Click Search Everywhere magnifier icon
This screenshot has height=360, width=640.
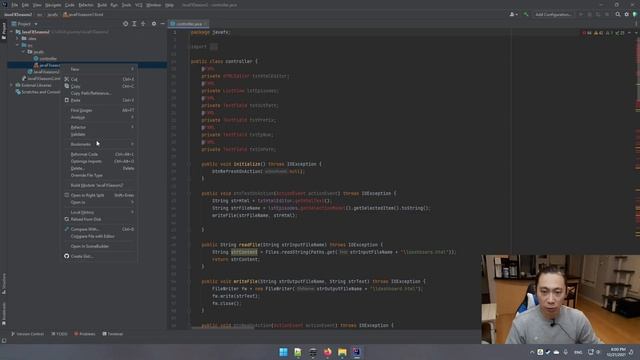tap(618, 14)
